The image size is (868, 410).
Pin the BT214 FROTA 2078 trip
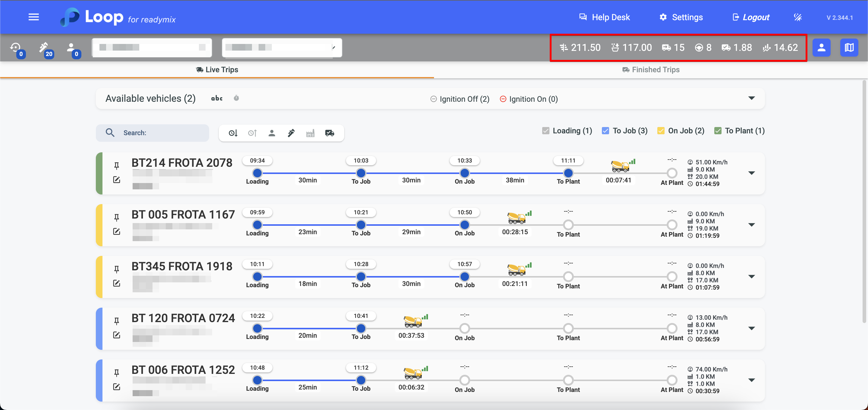117,166
